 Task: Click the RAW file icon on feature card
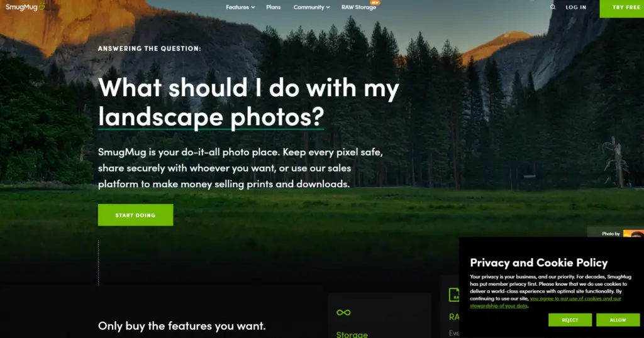point(454,295)
